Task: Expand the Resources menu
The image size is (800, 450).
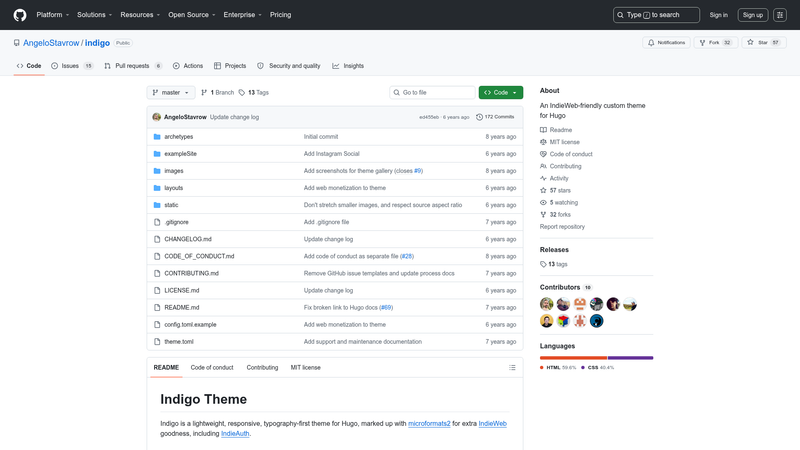Action: click(x=140, y=15)
